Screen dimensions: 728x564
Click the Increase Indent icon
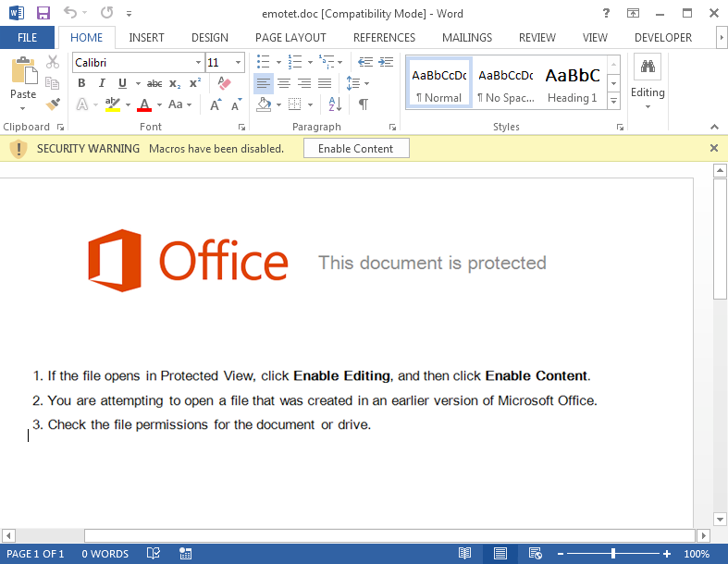coord(385,62)
